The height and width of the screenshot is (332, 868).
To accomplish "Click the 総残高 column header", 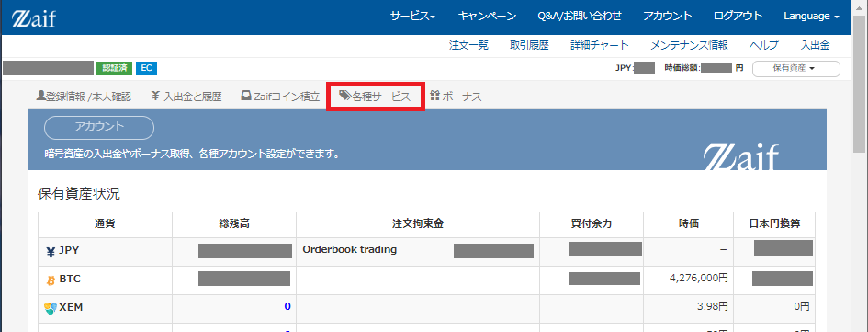I will coord(234,223).
